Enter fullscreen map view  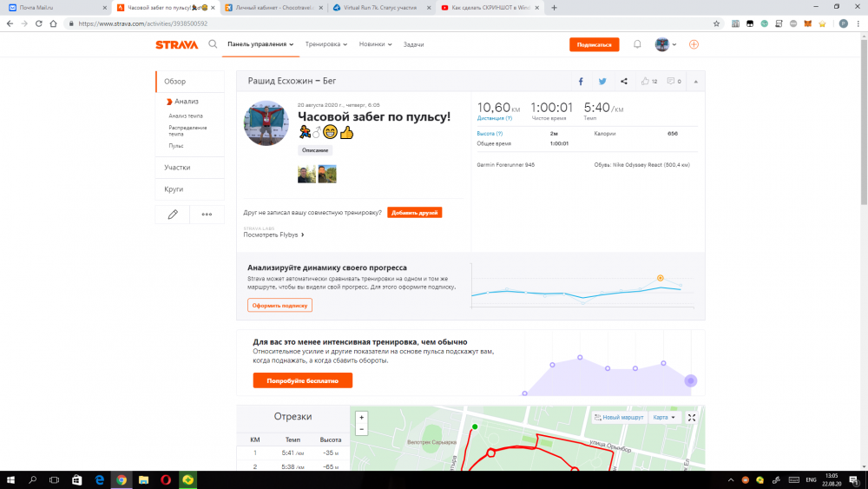pyautogui.click(x=692, y=418)
